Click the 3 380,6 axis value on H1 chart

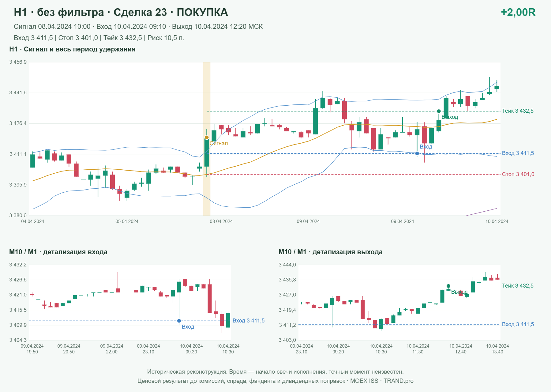(x=18, y=216)
